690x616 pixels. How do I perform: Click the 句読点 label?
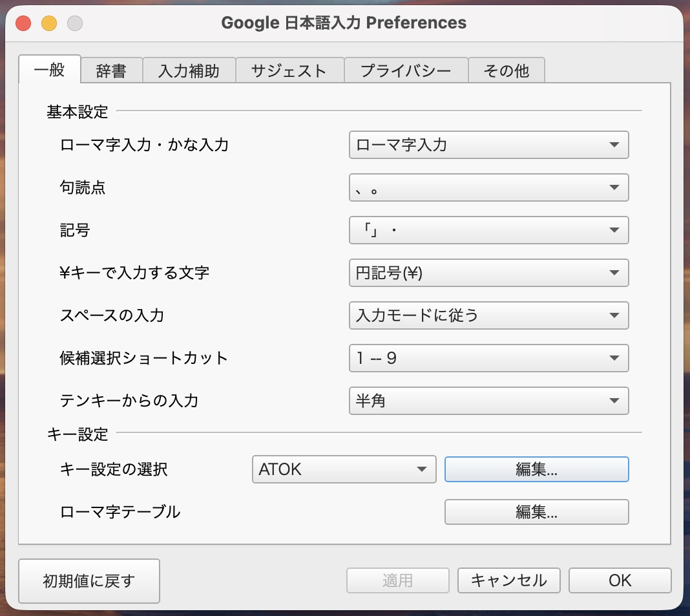(83, 187)
